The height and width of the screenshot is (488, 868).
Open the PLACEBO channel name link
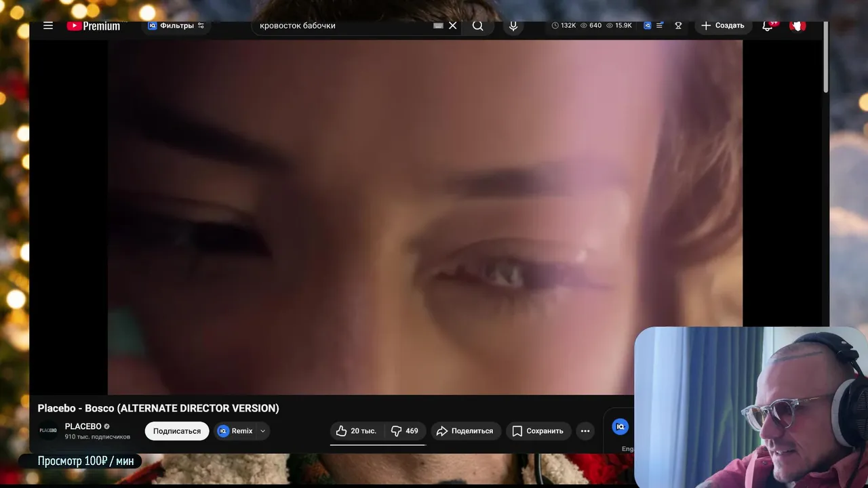(83, 426)
